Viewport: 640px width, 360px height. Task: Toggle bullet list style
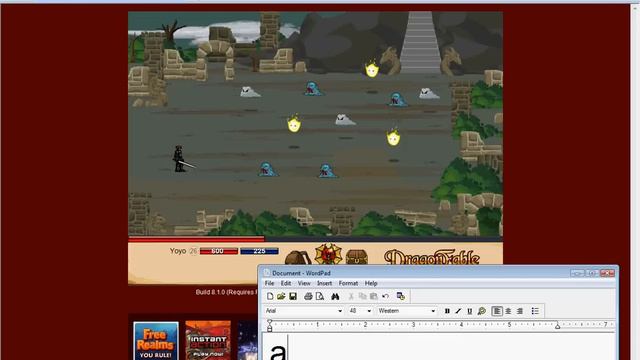pos(535,311)
